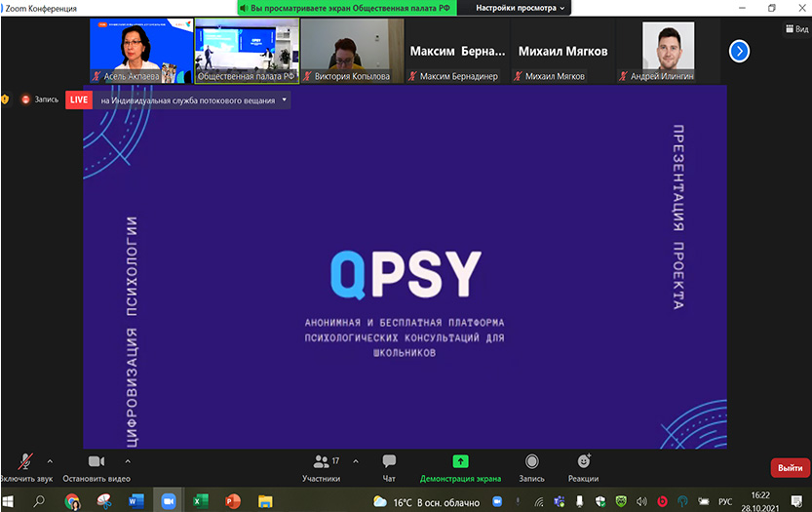812x512 pixels.
Task: Select Асель Акпаева video thumbnail
Action: point(139,51)
